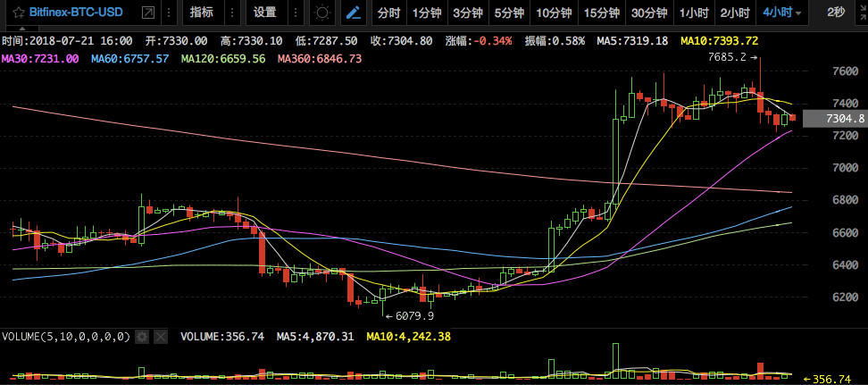Remove the VOLUME indicator with X icon

(x=160, y=336)
